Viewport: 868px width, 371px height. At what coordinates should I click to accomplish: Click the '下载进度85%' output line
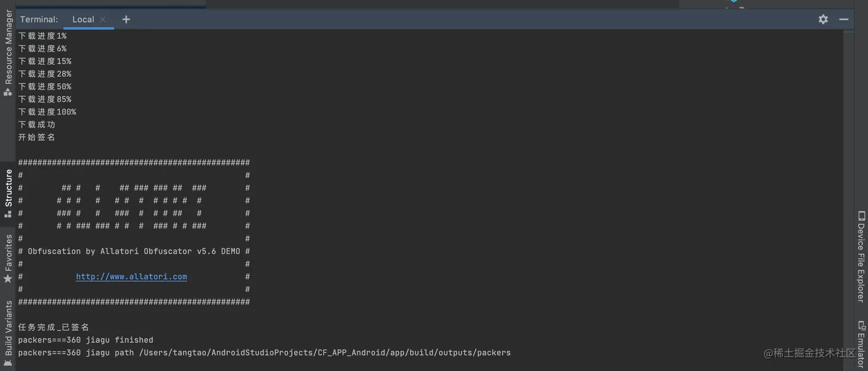tap(45, 99)
